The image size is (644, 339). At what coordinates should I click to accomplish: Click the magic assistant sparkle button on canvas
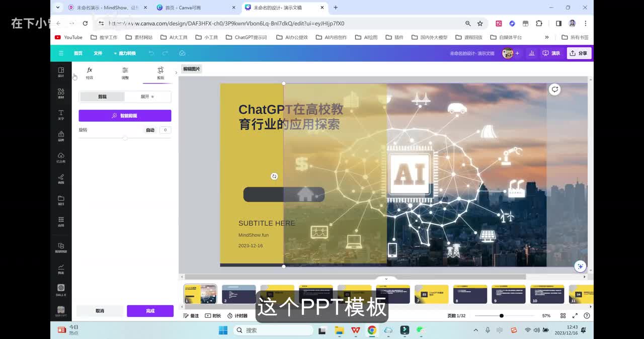point(580,266)
